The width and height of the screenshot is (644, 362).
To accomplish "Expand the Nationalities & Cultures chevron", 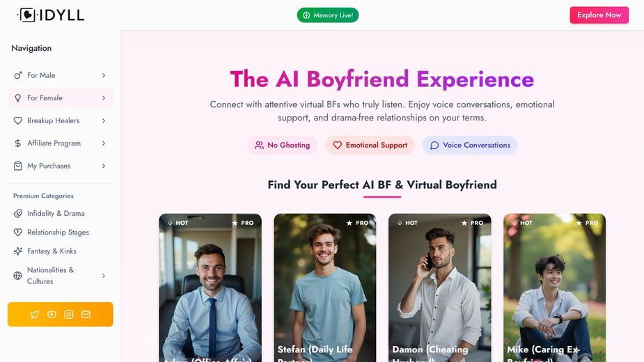I will pyautogui.click(x=104, y=276).
